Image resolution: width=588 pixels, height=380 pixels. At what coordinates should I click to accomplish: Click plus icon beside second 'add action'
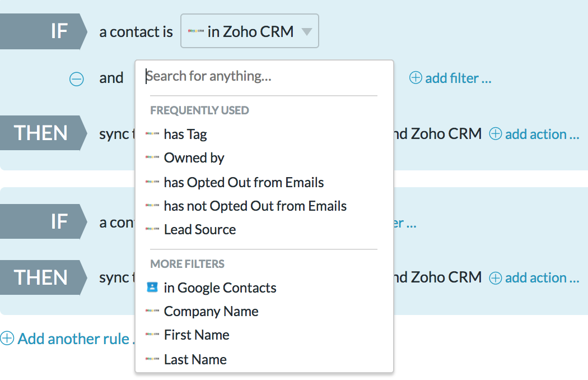496,278
